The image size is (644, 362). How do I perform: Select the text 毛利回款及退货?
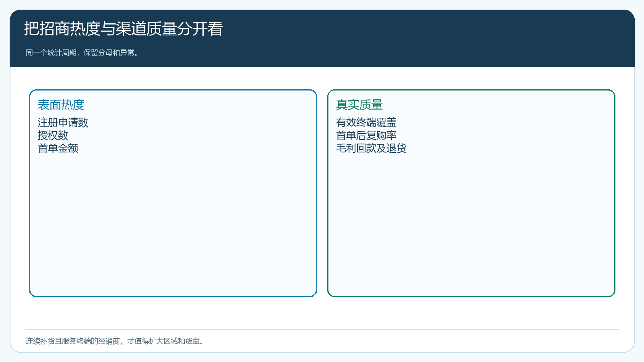click(x=371, y=148)
